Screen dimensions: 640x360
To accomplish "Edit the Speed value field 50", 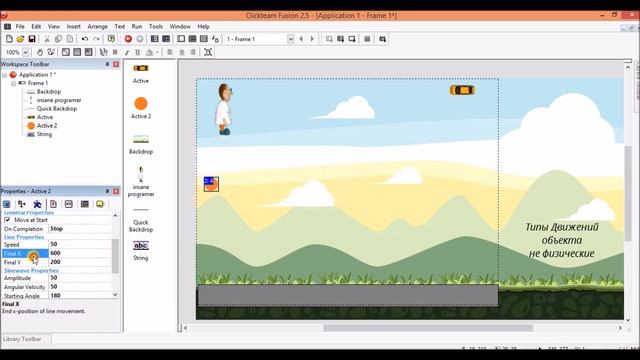I will (80, 244).
